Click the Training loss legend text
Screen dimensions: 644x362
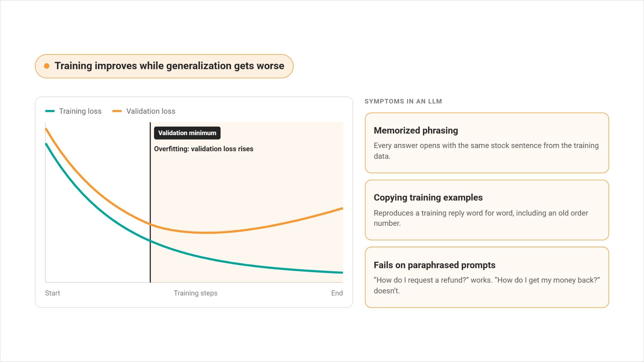[x=80, y=111]
